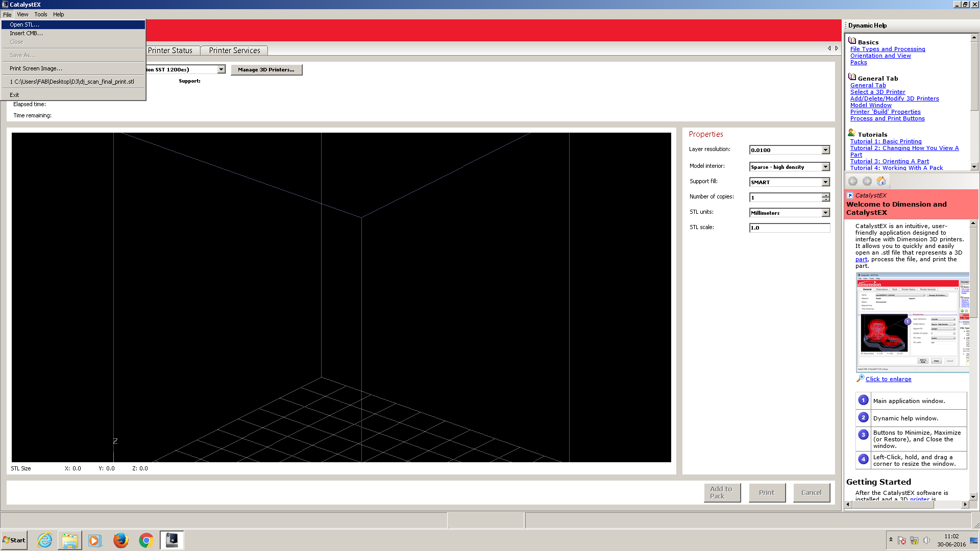Increase the number of copies
The image size is (980, 551).
(825, 195)
